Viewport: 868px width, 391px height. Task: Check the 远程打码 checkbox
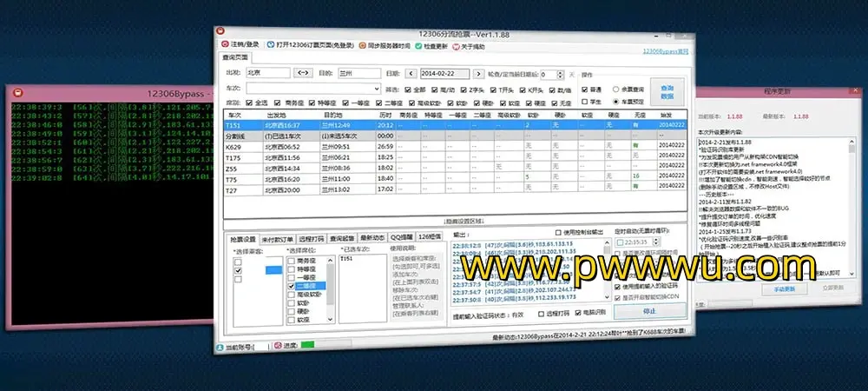(542, 313)
